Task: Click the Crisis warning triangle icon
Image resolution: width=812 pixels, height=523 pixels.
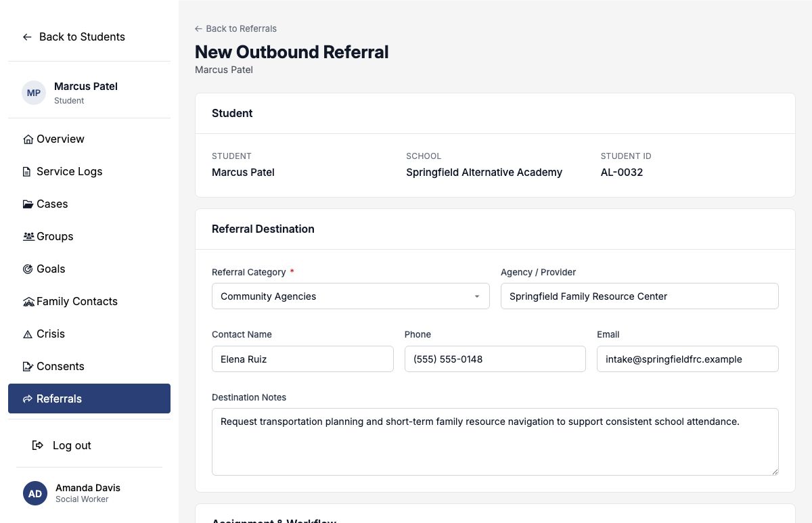Action: 28,334
